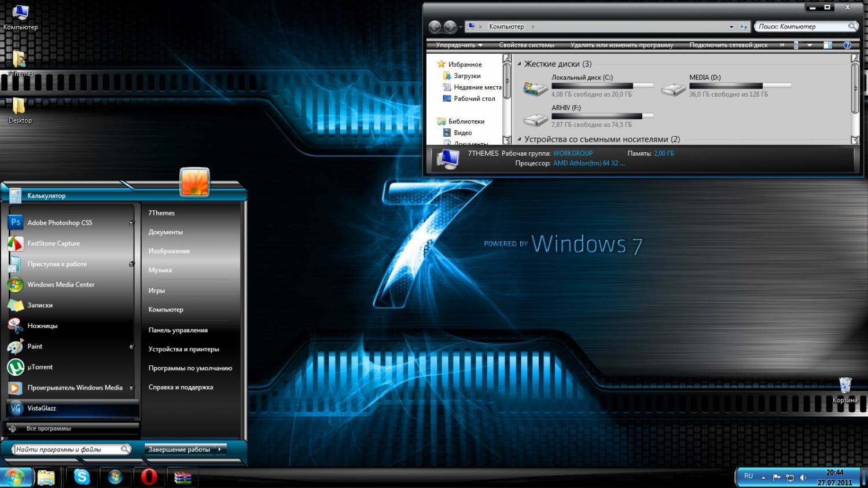Open 7Themes user folder link
This screenshot has width=868, height=488.
pyautogui.click(x=161, y=213)
